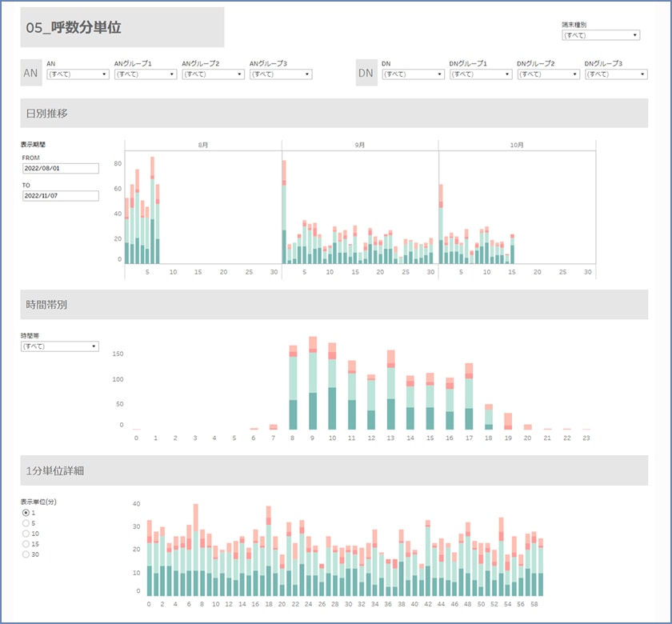Click the hour 9 bar in 時間帯別 chart
Screen dimensions: 672x624
pos(313,383)
